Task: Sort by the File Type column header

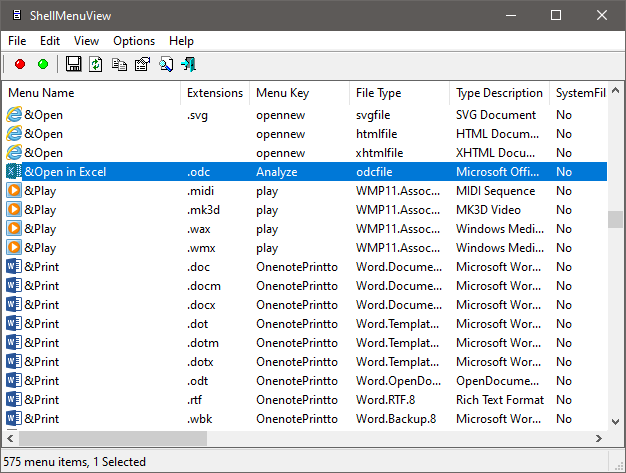Action: click(399, 93)
